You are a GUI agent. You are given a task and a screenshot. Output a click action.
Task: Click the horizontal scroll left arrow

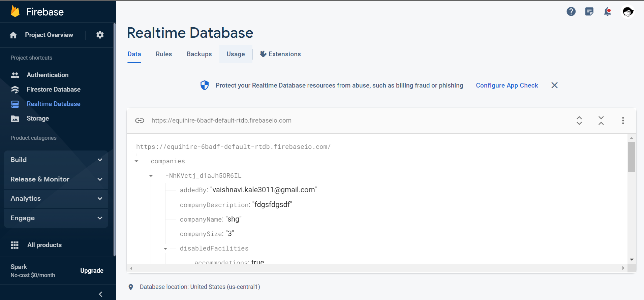(x=131, y=268)
